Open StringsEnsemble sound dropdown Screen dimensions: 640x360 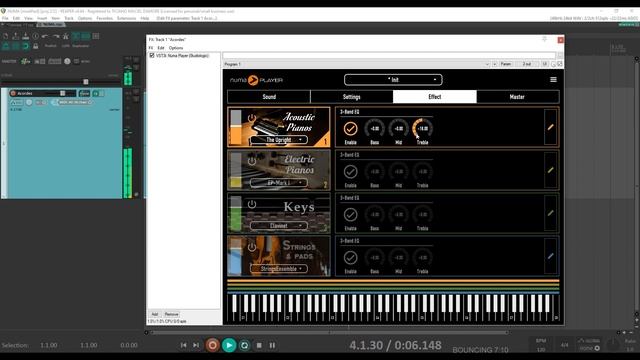click(279, 269)
